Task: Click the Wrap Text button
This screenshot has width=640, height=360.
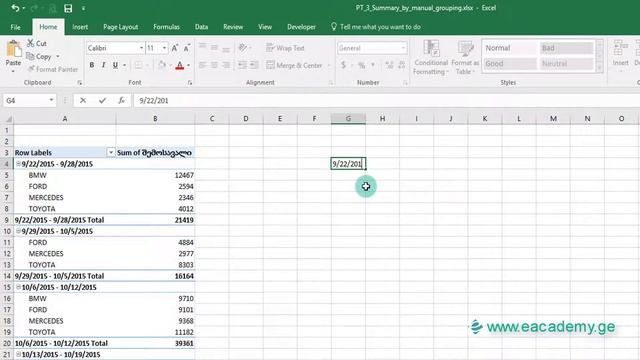Action: pyautogui.click(x=285, y=48)
